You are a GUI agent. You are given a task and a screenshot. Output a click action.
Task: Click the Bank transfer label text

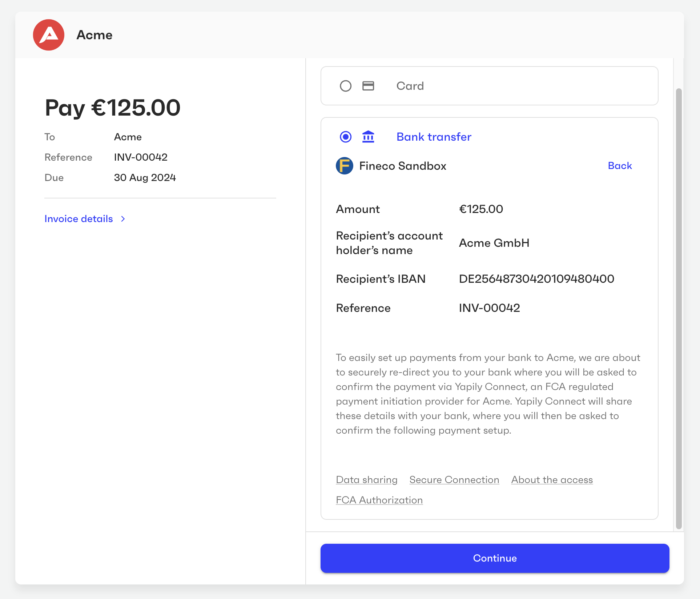(x=433, y=136)
